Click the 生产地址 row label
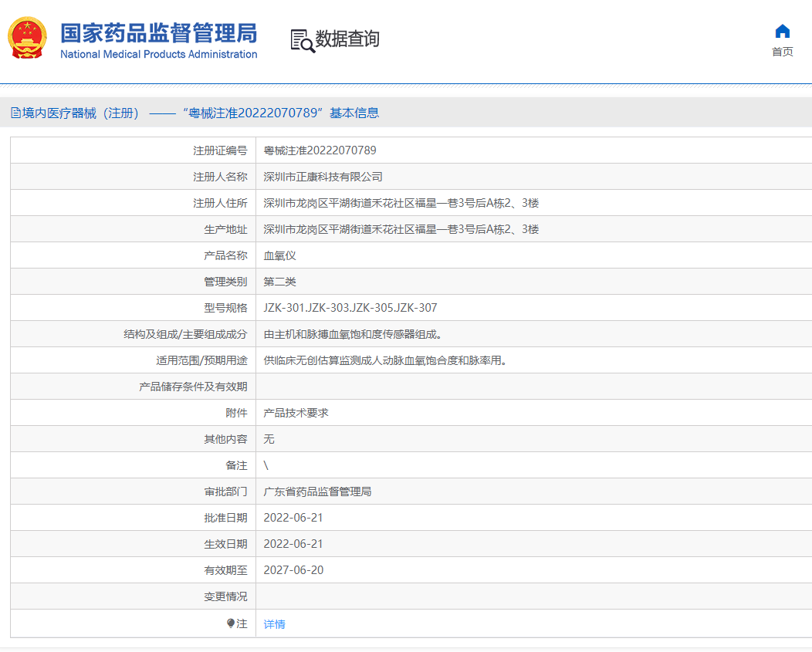812x652 pixels. click(x=226, y=229)
